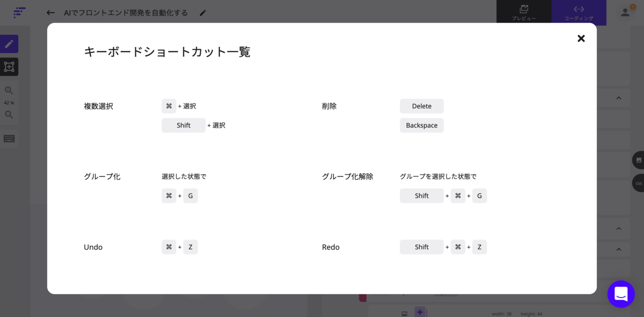This screenshot has width=644, height=317.
Task: Select the pencil drawing tool
Action: click(x=9, y=43)
